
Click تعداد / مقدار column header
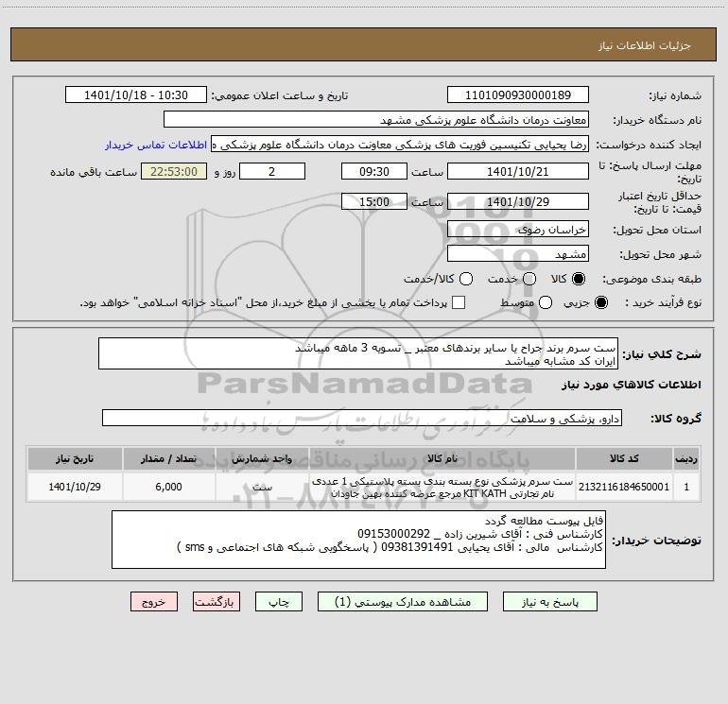point(168,458)
